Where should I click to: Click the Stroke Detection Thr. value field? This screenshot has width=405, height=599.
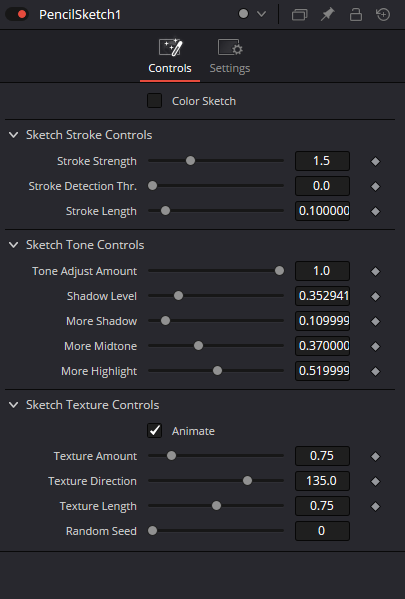322,186
